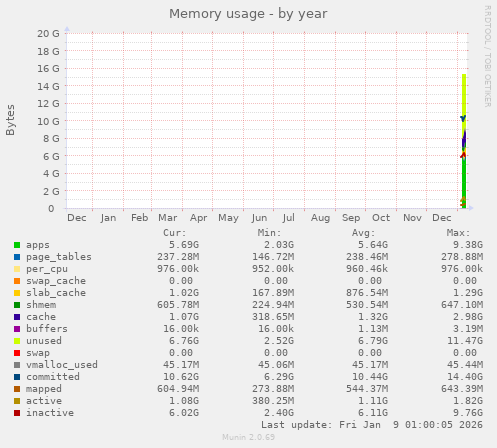Click the 'Jun' x-axis month label
The height and width of the screenshot is (448, 497).
259,218
